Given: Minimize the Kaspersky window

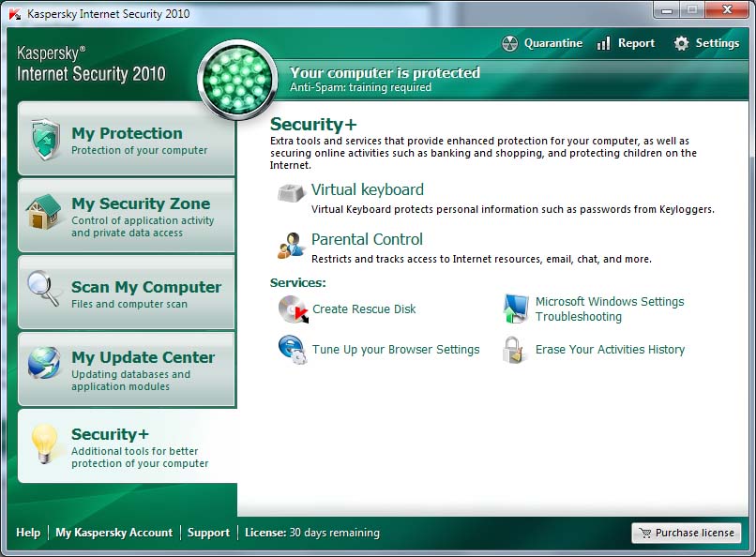Looking at the screenshot, I should pos(667,10).
